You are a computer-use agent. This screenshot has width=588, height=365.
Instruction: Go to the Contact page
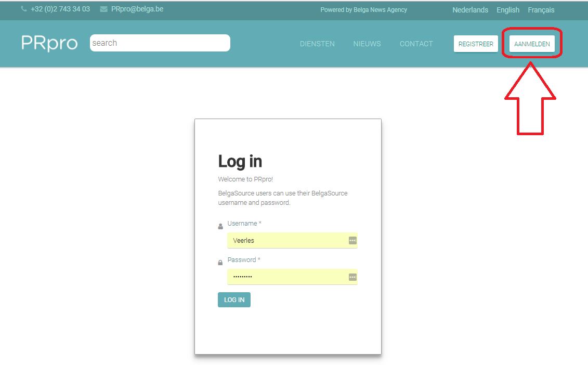coord(416,44)
